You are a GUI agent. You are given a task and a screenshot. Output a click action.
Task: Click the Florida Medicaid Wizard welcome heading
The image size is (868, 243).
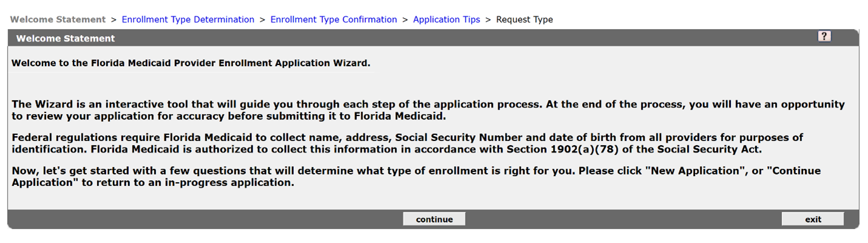[191, 63]
